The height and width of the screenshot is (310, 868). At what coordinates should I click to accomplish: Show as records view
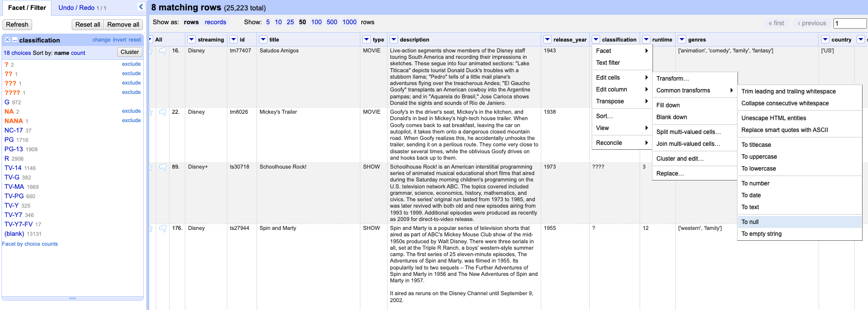pyautogui.click(x=216, y=22)
